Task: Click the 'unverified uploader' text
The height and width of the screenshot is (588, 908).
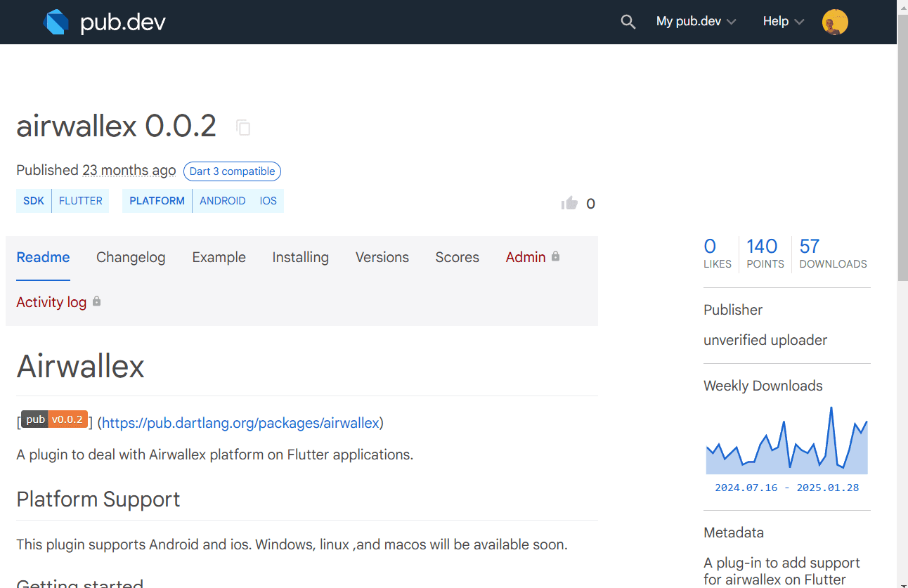Action: coord(765,340)
